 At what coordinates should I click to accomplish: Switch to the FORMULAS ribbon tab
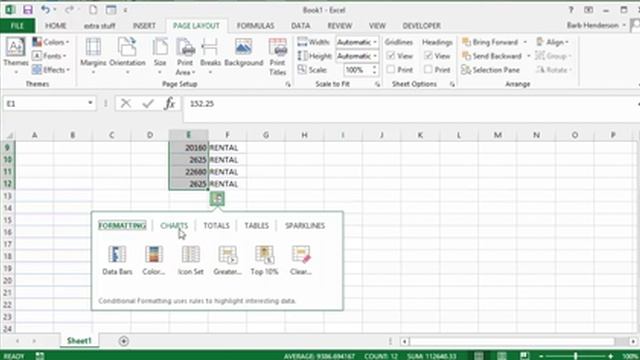coord(256,26)
